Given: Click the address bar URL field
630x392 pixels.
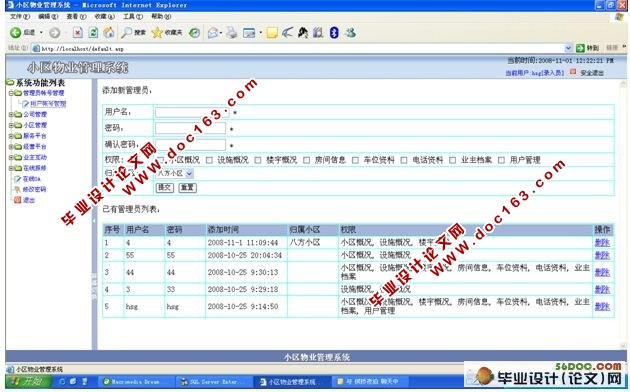Looking at the screenshot, I should pyautogui.click(x=301, y=49).
